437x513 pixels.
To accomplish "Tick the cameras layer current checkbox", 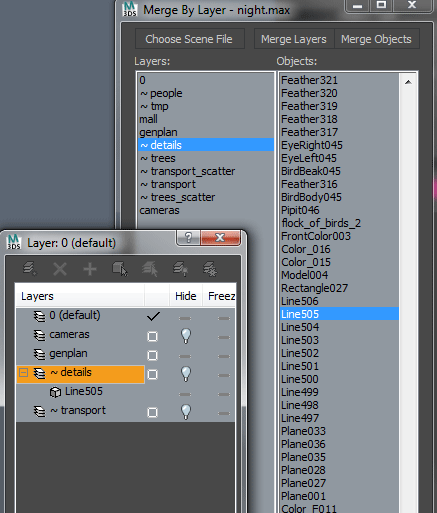I will 152,336.
